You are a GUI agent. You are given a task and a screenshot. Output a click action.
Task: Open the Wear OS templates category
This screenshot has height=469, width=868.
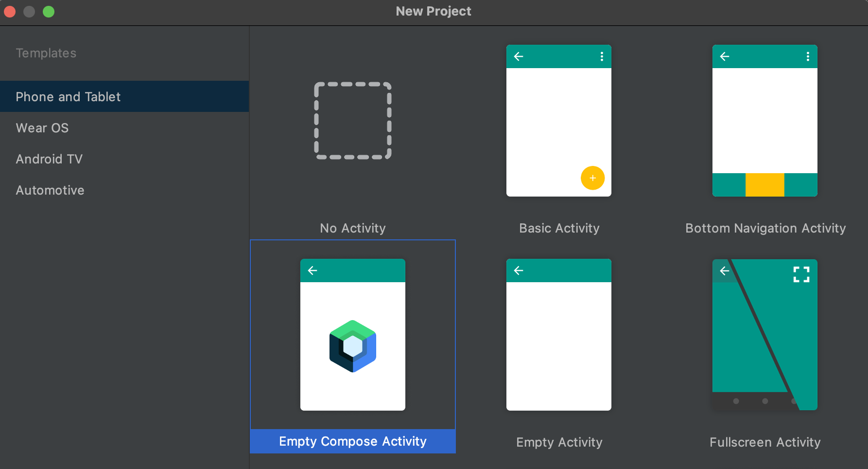(x=124, y=127)
